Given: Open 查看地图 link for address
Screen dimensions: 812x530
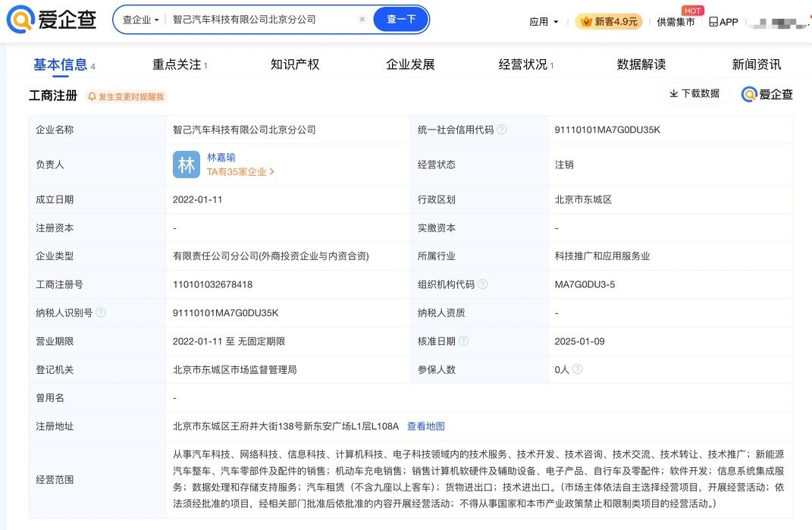Looking at the screenshot, I should (x=426, y=426).
